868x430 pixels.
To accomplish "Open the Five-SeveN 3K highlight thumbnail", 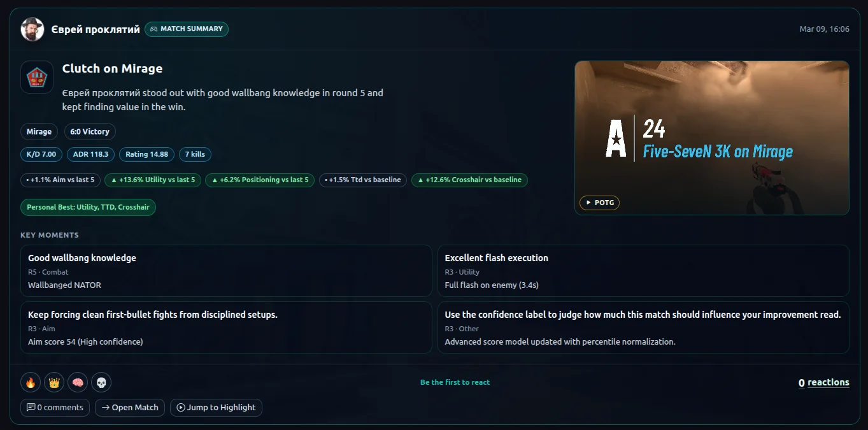I will coord(711,138).
